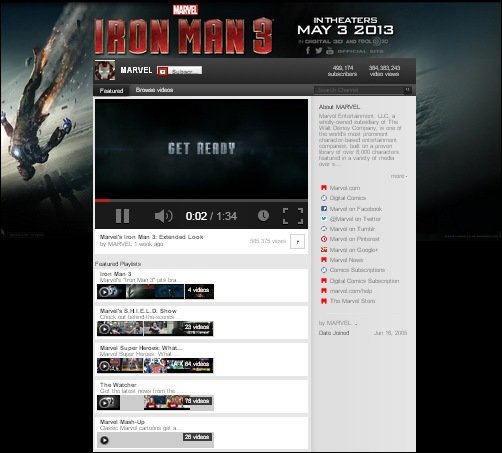Click the subscribers count
The height and width of the screenshot is (453, 502).
342,71
